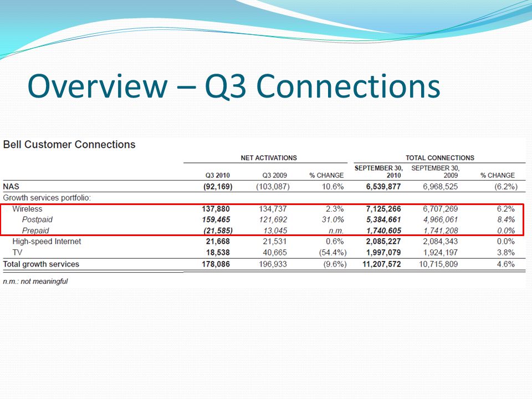Select the slide title 'Overview – Q3 Connections'
Viewport: 532px width, 399px height.
tap(234, 86)
